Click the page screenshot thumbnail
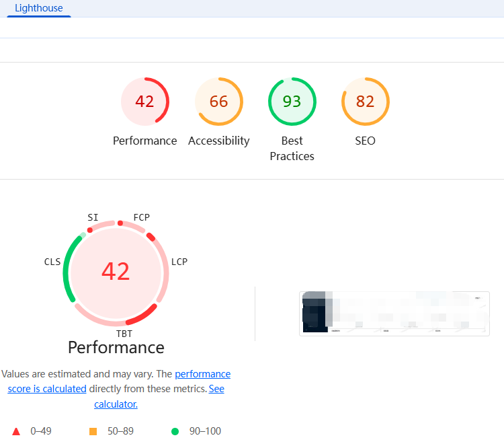The image size is (504, 446). point(394,313)
